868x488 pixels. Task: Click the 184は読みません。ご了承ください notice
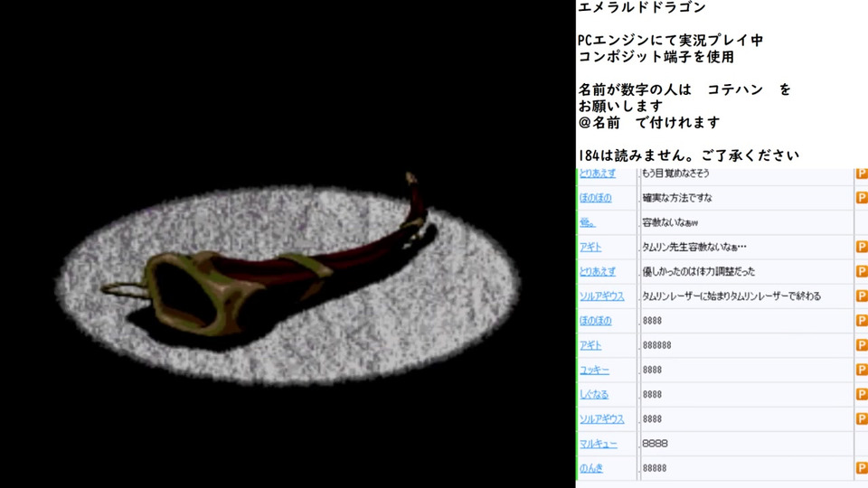689,155
